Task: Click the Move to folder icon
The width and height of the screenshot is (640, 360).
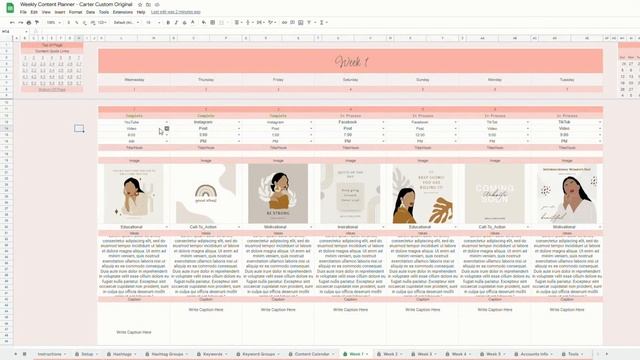Action: [149, 4]
